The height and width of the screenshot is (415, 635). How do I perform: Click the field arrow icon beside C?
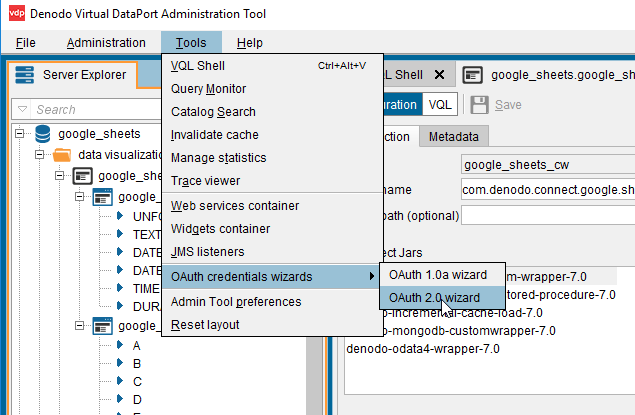tap(120, 381)
